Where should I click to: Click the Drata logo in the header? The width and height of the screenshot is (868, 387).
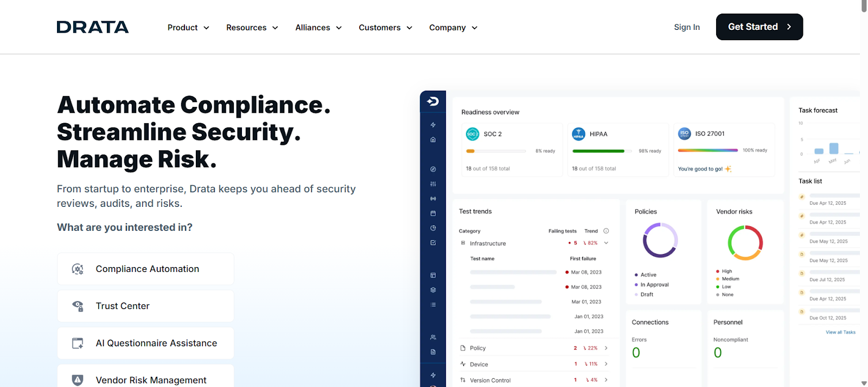pyautogui.click(x=93, y=27)
